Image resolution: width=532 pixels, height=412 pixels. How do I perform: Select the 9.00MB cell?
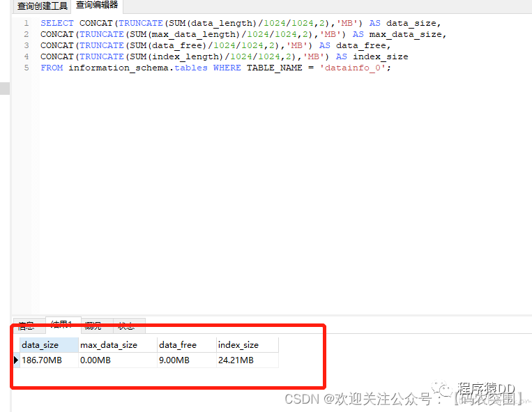coord(187,360)
